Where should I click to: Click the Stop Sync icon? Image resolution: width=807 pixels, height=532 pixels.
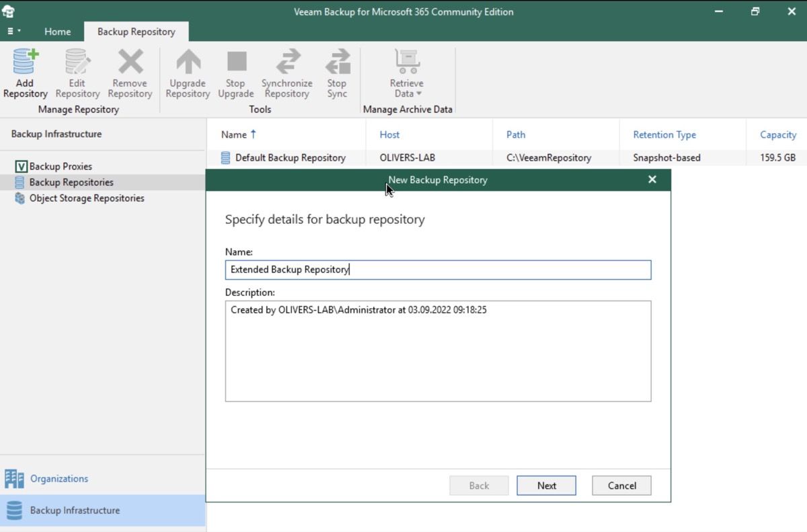point(337,63)
